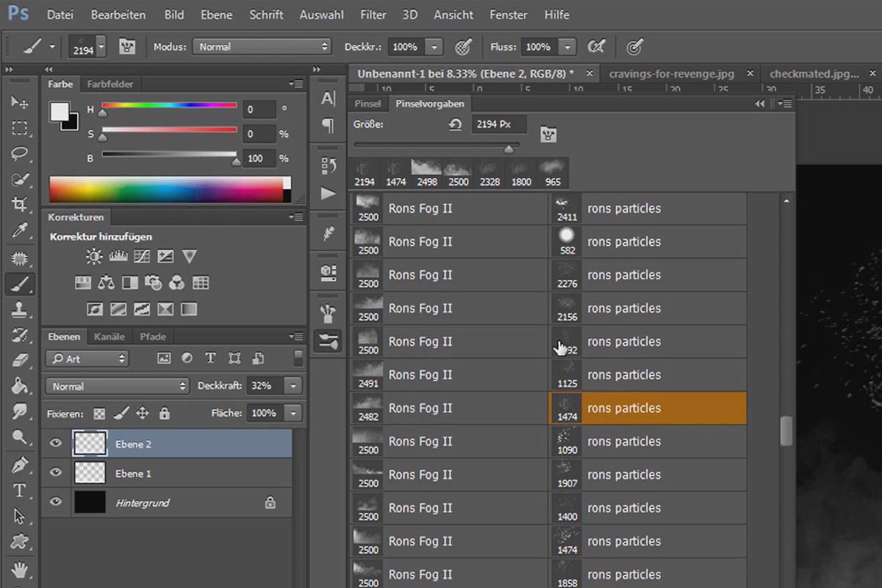Hide the Ebene 2 layer
The image size is (882, 588).
coord(56,444)
